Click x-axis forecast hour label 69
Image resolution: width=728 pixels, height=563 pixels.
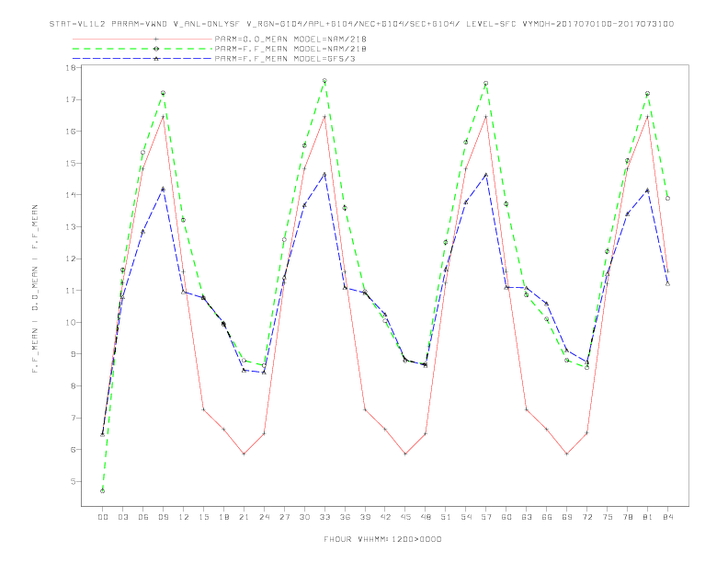pyautogui.click(x=567, y=517)
